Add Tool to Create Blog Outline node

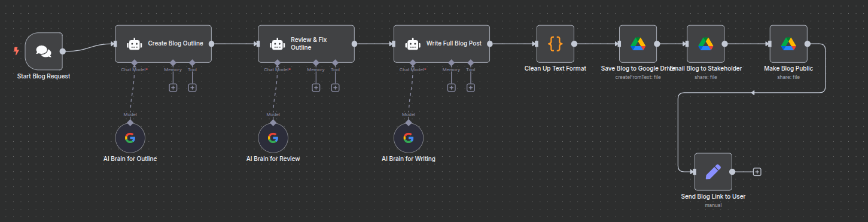[192, 87]
